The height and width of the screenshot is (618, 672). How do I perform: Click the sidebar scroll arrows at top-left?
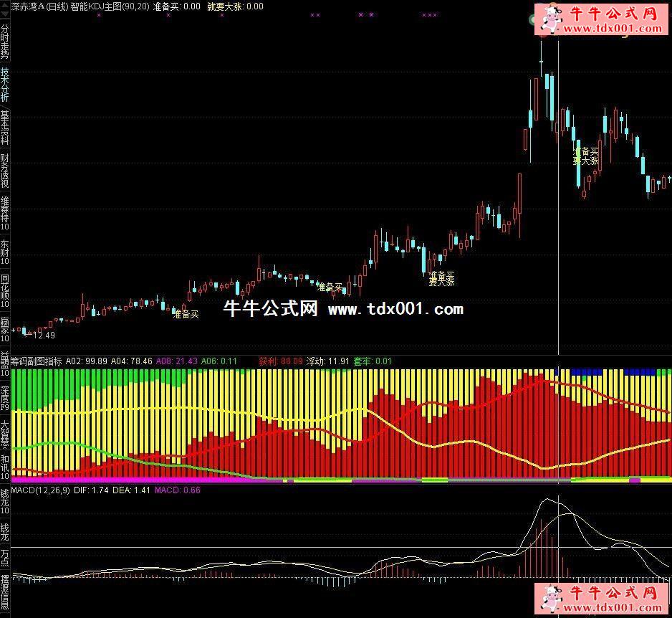[x=5, y=7]
